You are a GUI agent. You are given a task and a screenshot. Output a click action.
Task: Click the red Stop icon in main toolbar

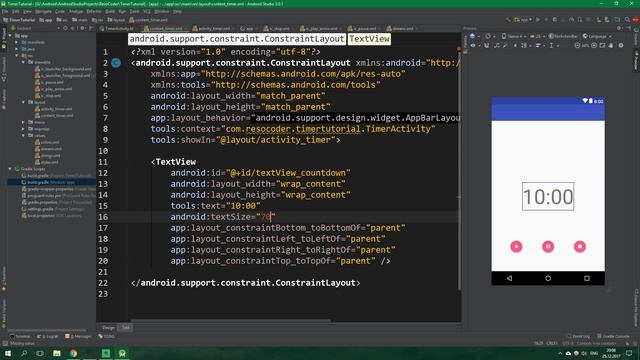(636, 20)
